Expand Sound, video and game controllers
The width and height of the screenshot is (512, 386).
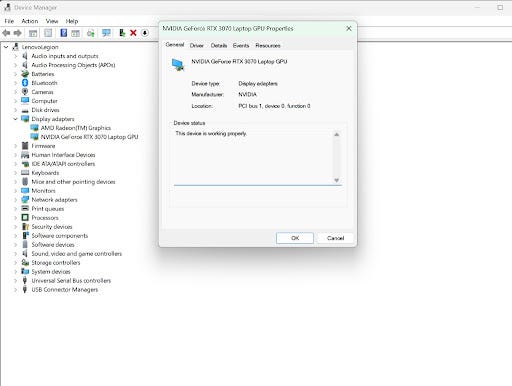[15, 254]
